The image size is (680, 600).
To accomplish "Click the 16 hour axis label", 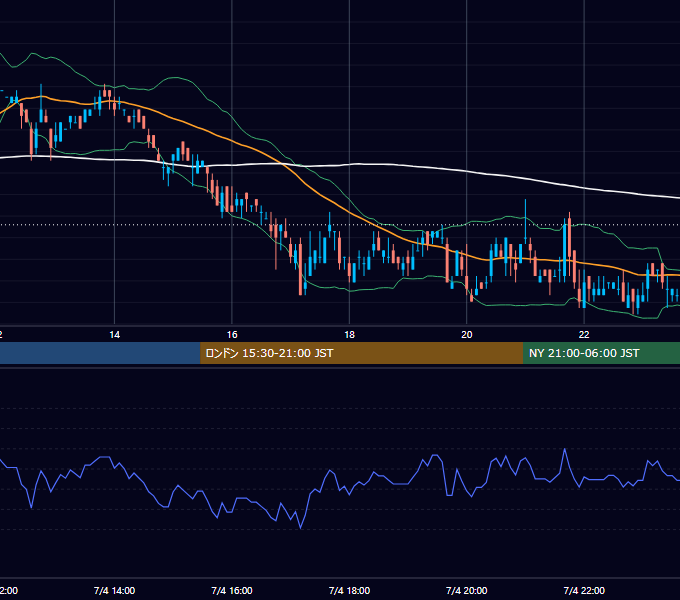I will (232, 335).
